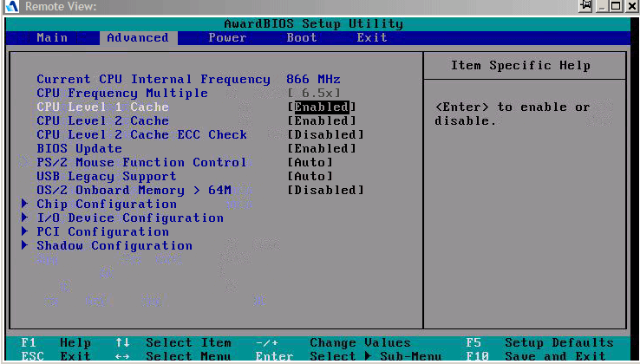Switch to the Power menu tab
The width and height of the screenshot is (640, 364).
tap(227, 38)
